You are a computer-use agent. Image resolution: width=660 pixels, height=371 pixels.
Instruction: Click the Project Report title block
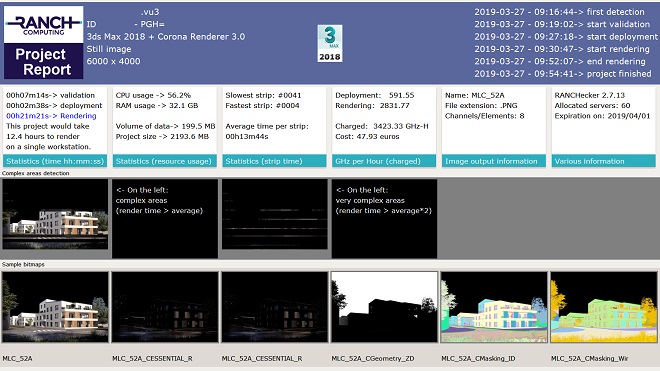click(43, 61)
